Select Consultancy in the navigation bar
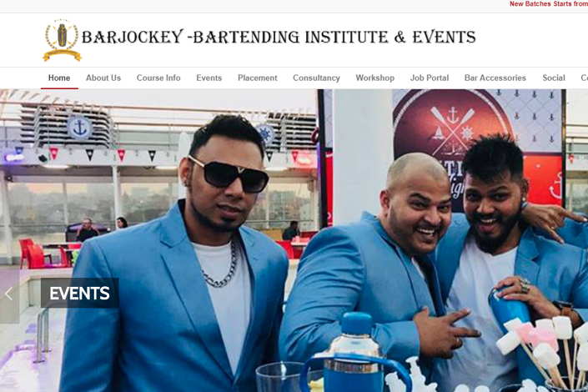 point(316,78)
